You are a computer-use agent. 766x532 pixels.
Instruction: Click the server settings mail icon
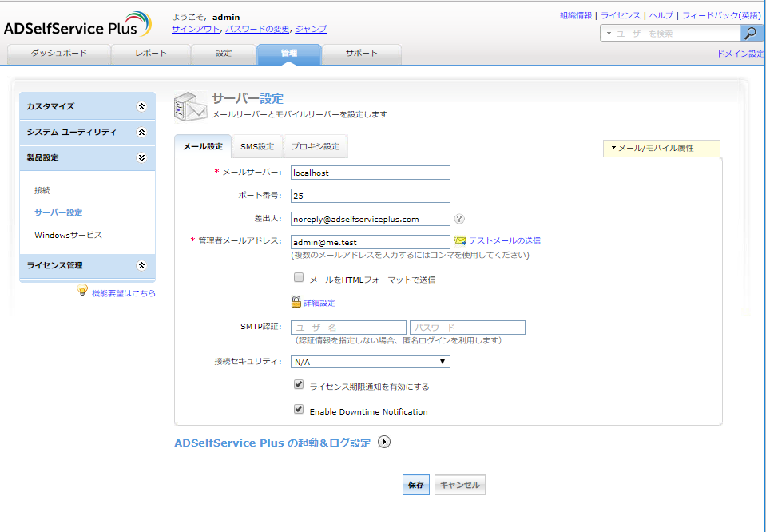click(x=190, y=106)
